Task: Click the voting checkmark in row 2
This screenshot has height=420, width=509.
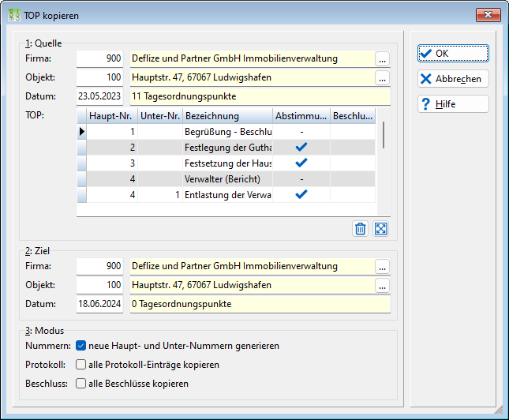Action: (x=301, y=147)
